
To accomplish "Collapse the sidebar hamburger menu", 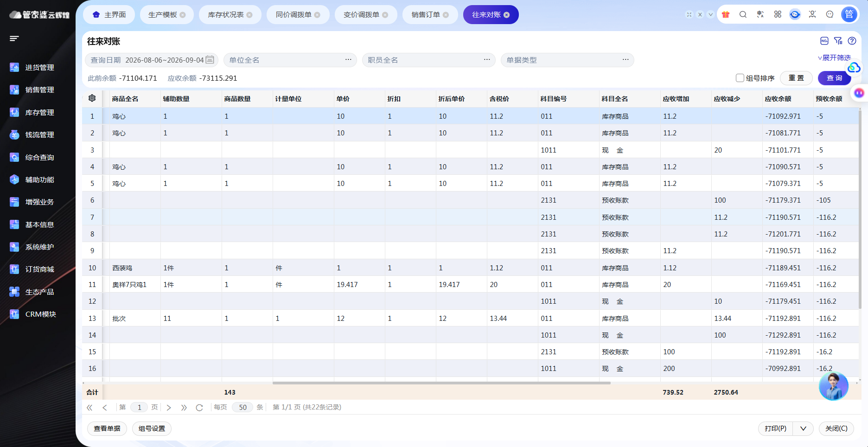I will coord(14,38).
